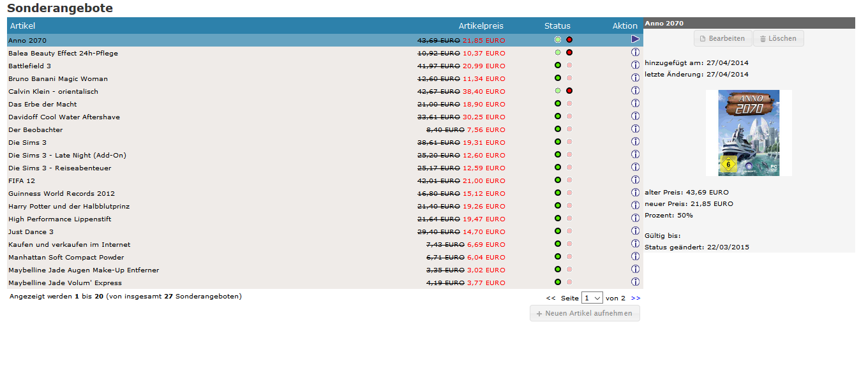Click the blue arrow icon in Anno 2070 row
The image size is (868, 368).
pyautogui.click(x=635, y=40)
